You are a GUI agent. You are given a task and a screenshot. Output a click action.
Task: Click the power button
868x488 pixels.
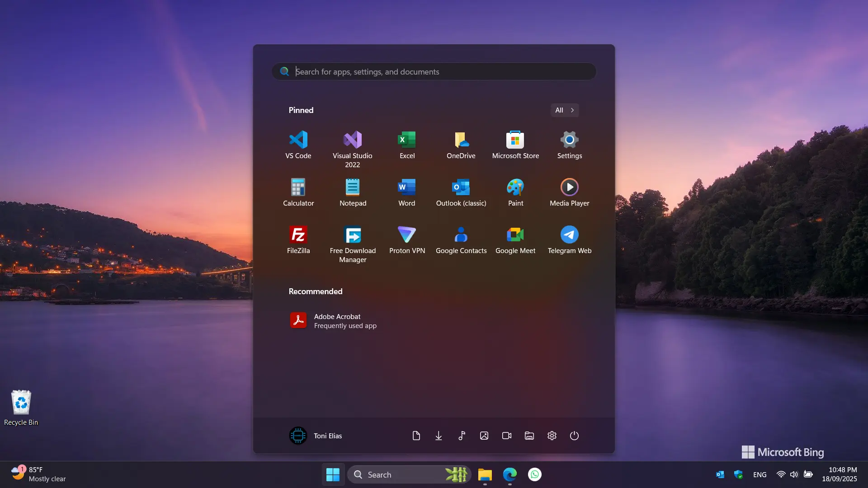574,436
